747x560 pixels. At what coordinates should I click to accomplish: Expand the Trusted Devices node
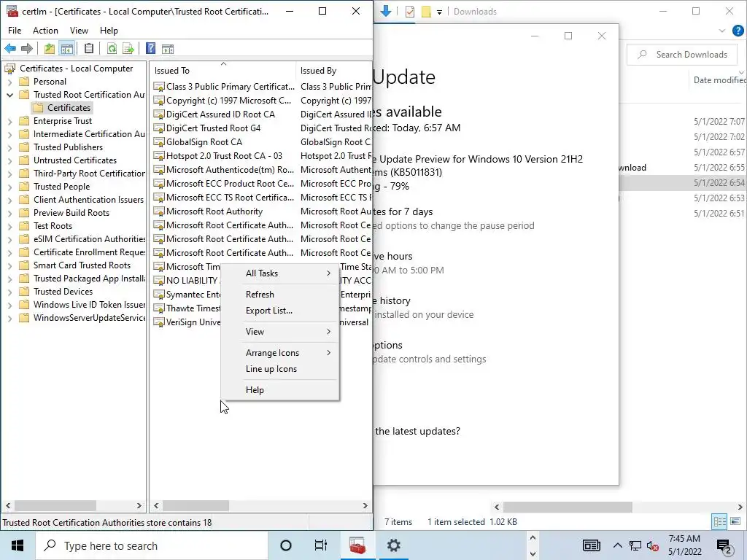(x=9, y=292)
